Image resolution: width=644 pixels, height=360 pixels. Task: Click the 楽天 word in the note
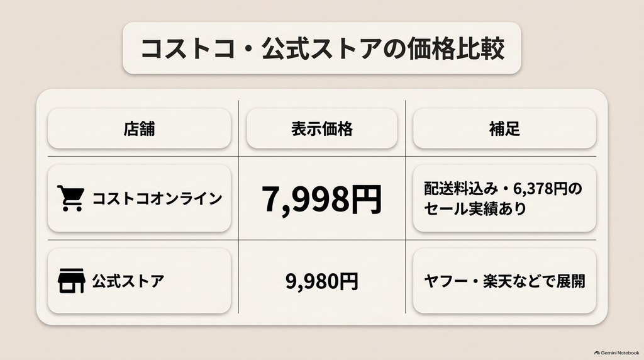tap(497, 281)
